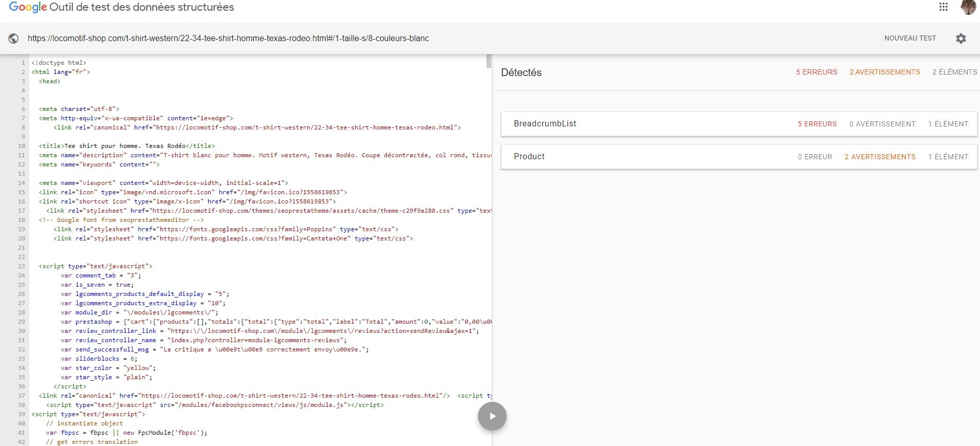980x446 pixels.
Task: Click the instantiate object comment line
Action: (84, 423)
